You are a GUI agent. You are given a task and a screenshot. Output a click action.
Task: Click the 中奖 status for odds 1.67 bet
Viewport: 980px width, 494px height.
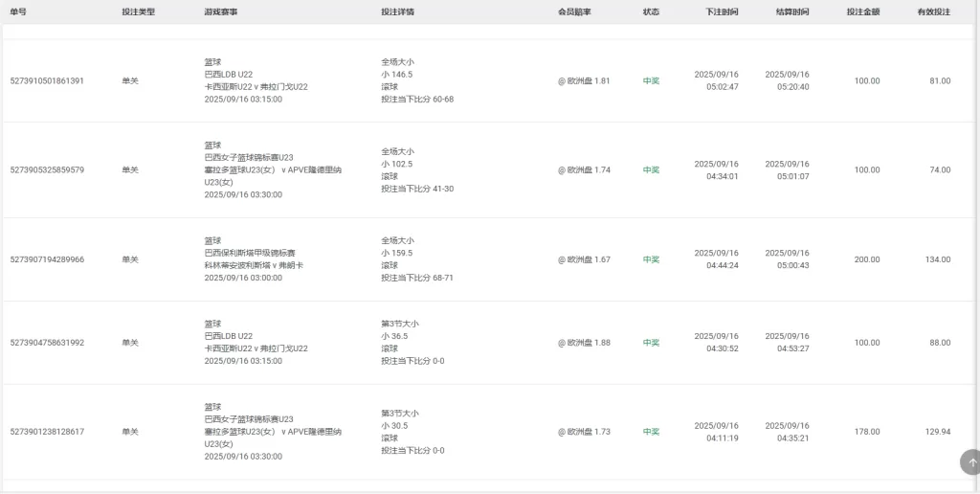pos(651,259)
